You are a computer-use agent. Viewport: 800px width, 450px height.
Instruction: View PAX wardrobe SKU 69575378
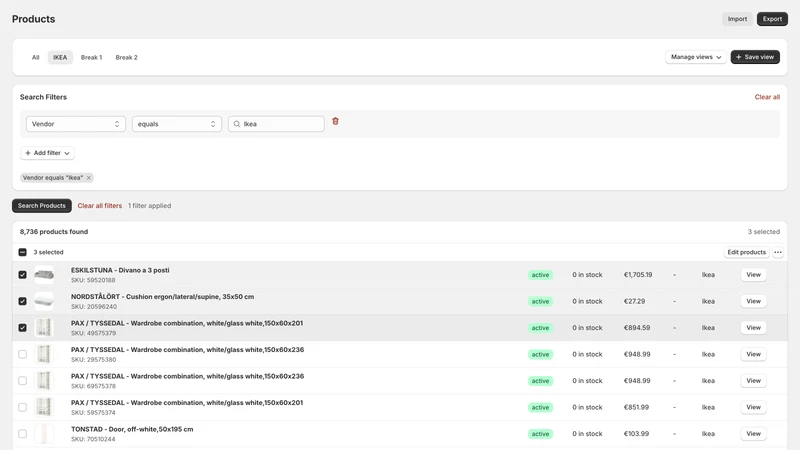[753, 381]
